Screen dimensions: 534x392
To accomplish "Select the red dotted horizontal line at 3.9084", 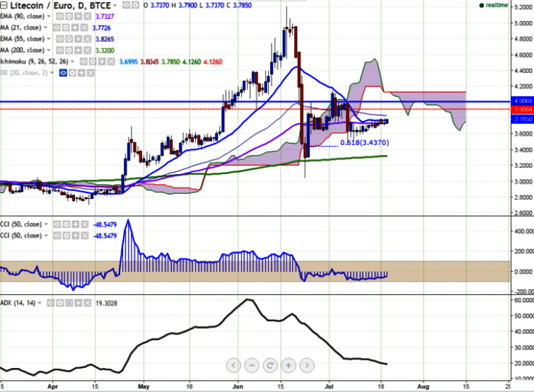I will tap(255, 110).
